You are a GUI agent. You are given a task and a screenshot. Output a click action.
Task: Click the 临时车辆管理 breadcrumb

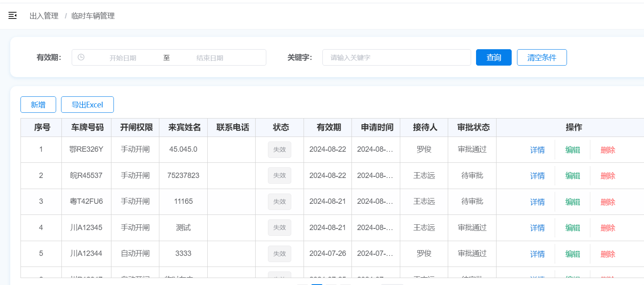[x=93, y=16]
